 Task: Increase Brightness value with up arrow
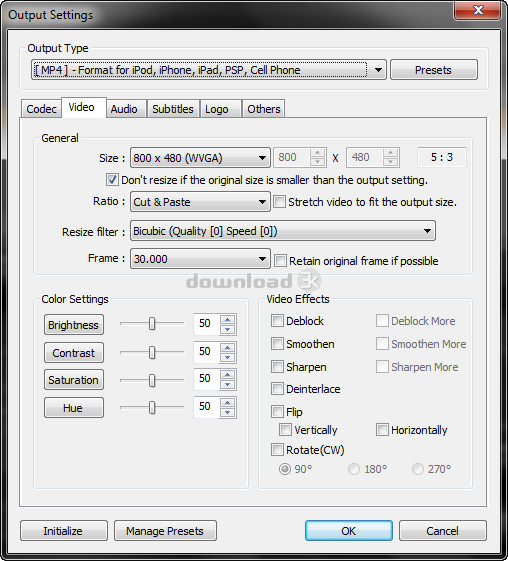228,319
